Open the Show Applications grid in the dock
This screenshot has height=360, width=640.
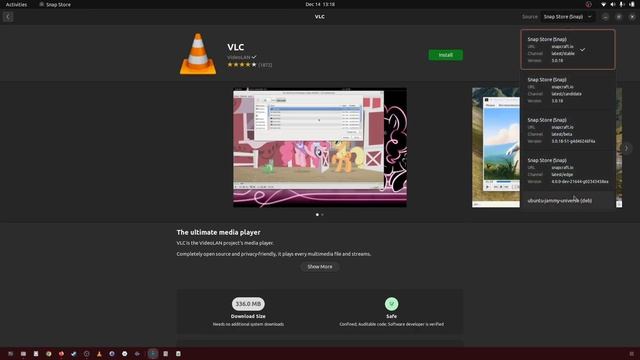tap(632, 354)
